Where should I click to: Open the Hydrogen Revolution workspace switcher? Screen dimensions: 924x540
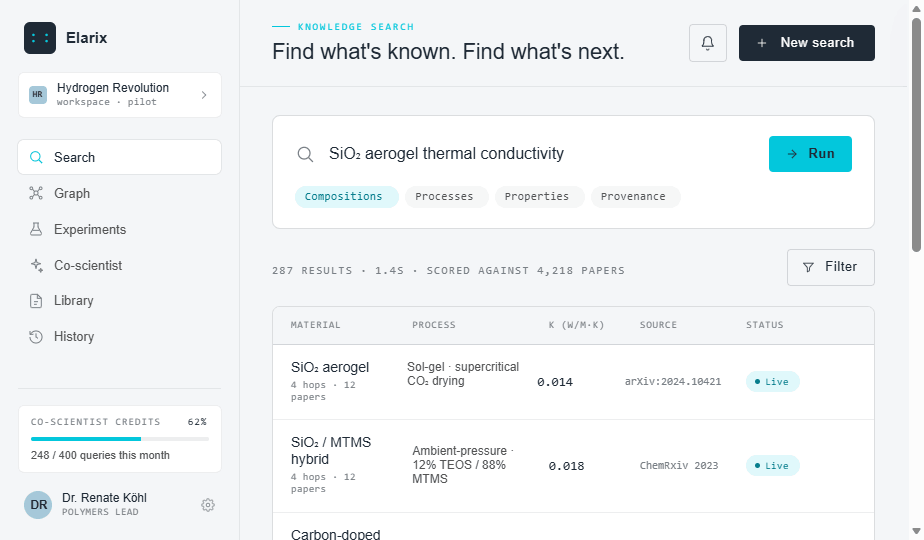(x=120, y=95)
